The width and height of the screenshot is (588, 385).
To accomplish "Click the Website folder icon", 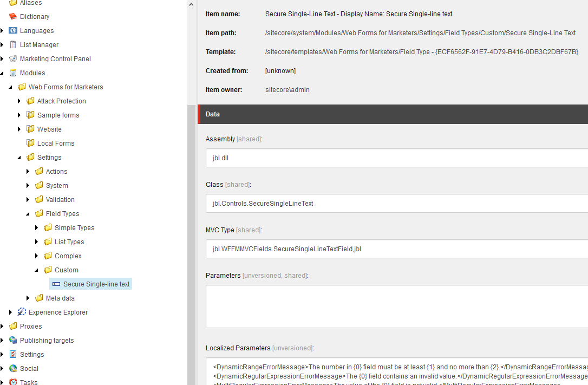I will click(x=30, y=129).
